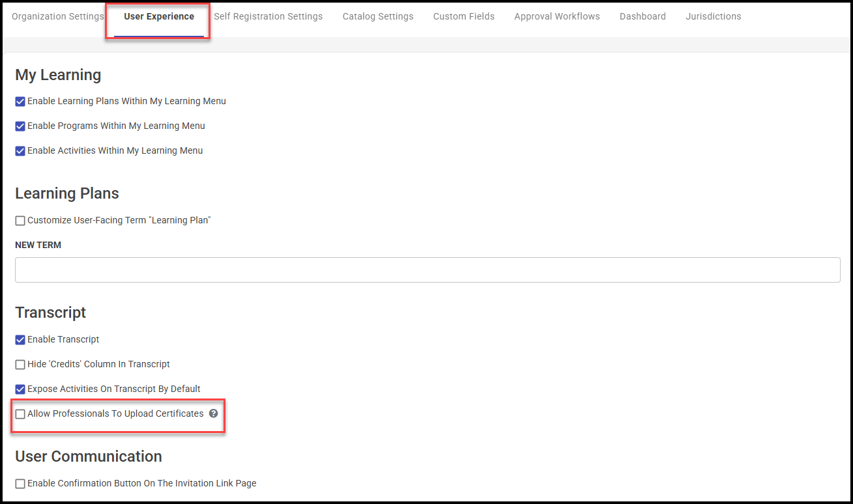Toggle Expose Activities On Transcript By Default
This screenshot has height=504, width=853.
[20, 389]
